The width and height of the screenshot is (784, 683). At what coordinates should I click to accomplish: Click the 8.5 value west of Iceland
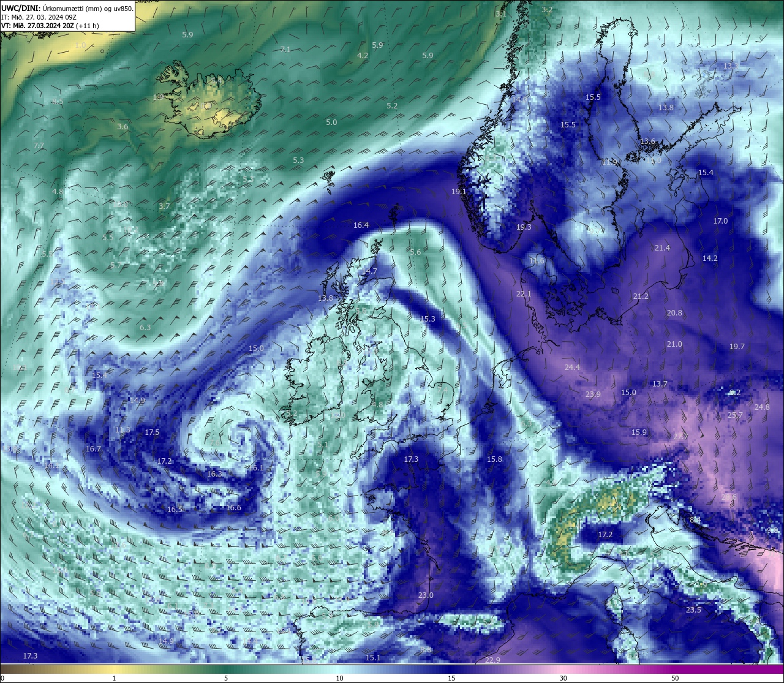(58, 101)
